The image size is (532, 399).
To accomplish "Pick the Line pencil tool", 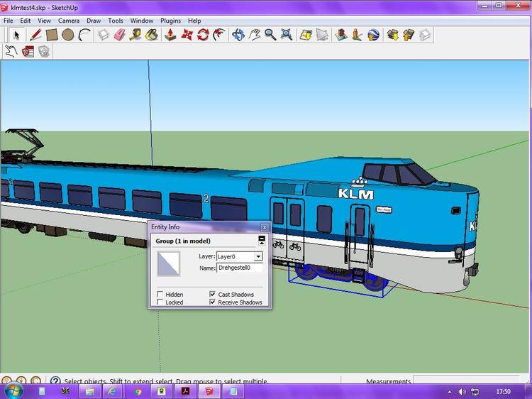I will point(35,35).
